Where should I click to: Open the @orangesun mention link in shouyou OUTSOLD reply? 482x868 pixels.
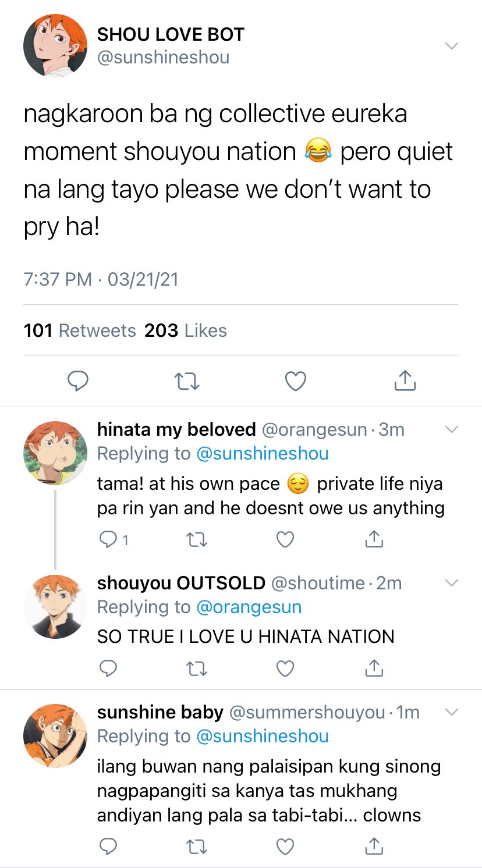[249, 607]
